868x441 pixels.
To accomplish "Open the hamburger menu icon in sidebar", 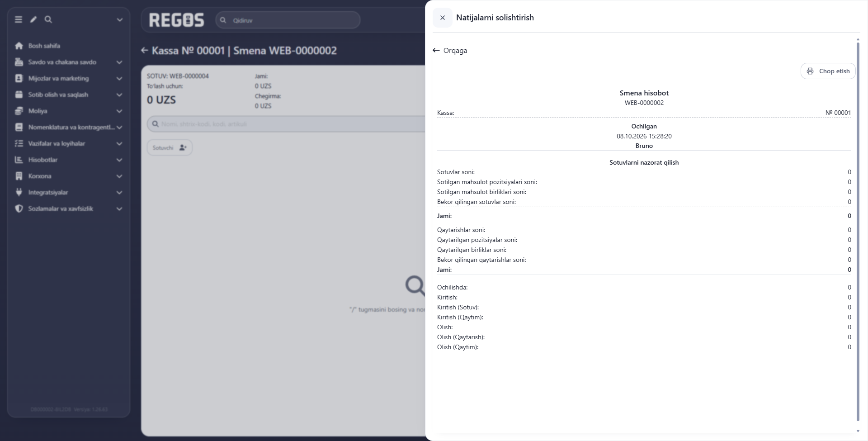I will pyautogui.click(x=19, y=19).
